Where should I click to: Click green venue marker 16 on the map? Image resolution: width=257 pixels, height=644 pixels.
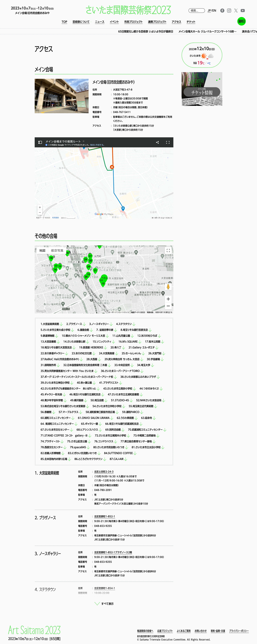[x=55, y=270]
